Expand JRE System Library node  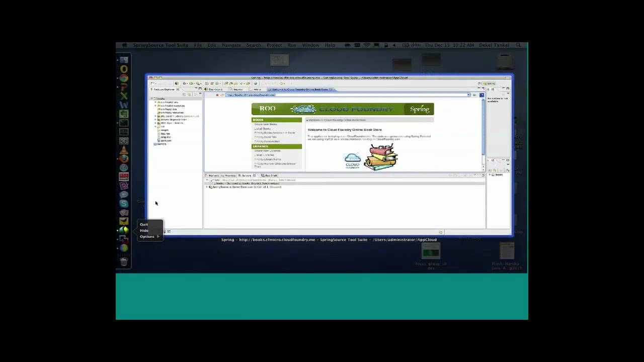pos(155,116)
